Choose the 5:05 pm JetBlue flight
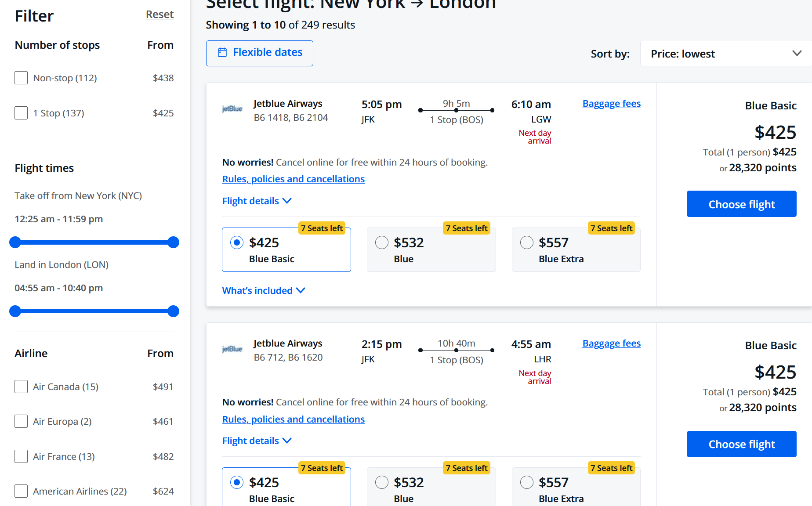Screen dimensions: 812x506 [x=741, y=204]
